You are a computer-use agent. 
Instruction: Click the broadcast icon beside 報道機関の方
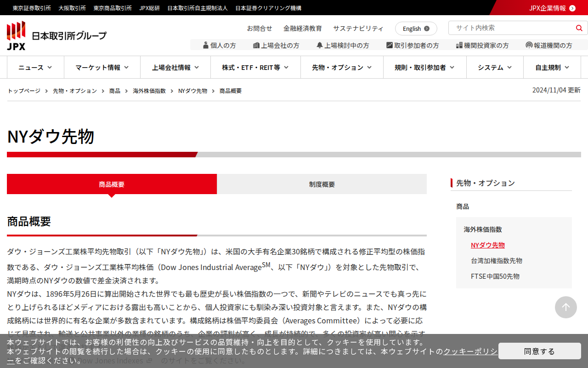529,45
